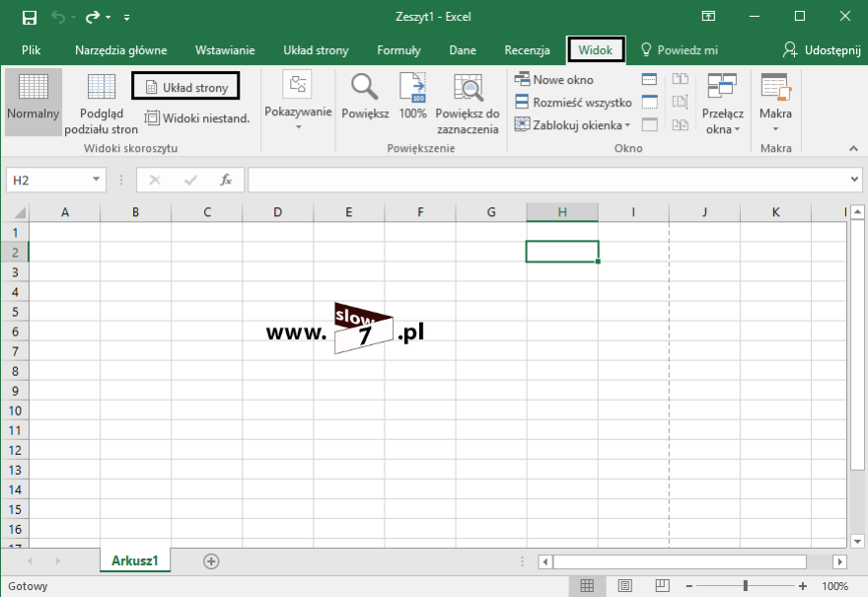Open the Customize Quick Access Toolbar dropdown

[127, 18]
